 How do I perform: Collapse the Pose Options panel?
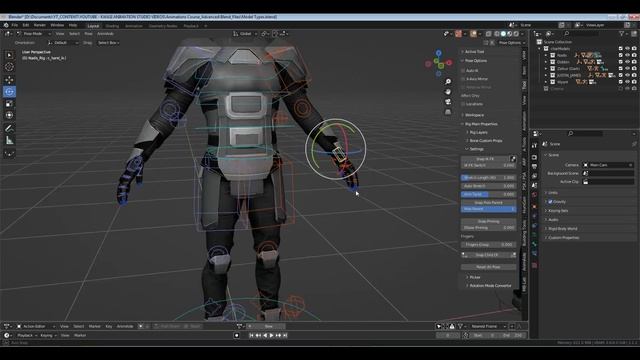coord(476,61)
